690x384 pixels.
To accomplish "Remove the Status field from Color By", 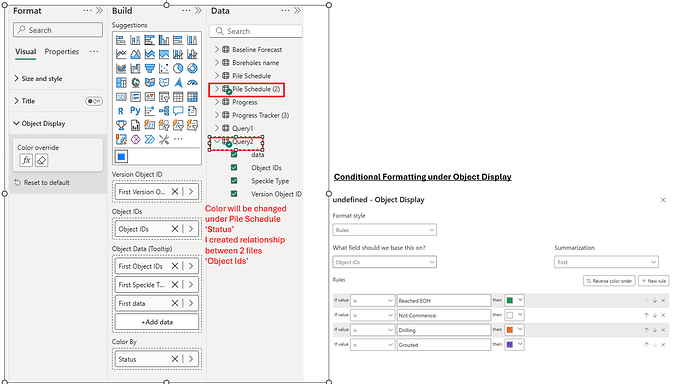I will tap(175, 359).
